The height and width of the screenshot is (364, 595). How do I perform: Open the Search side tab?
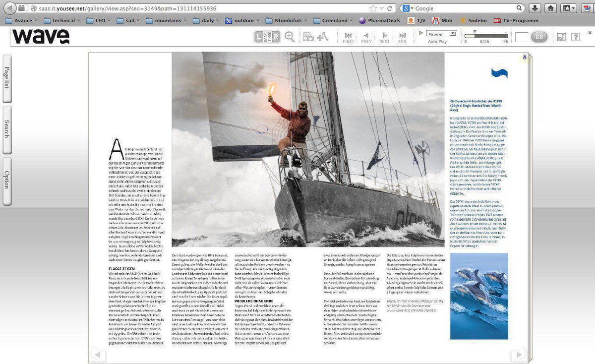[x=7, y=129]
